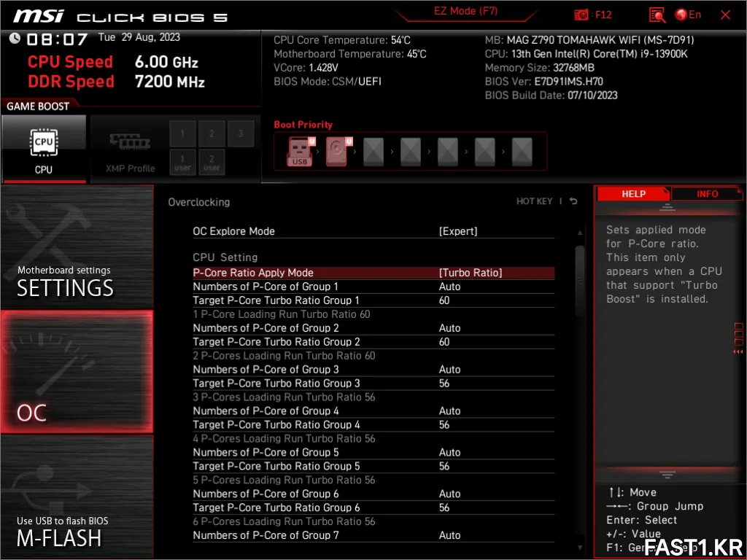Select Numbers of P-Core of Group 1
This screenshot has height=560, width=747.
pos(373,287)
